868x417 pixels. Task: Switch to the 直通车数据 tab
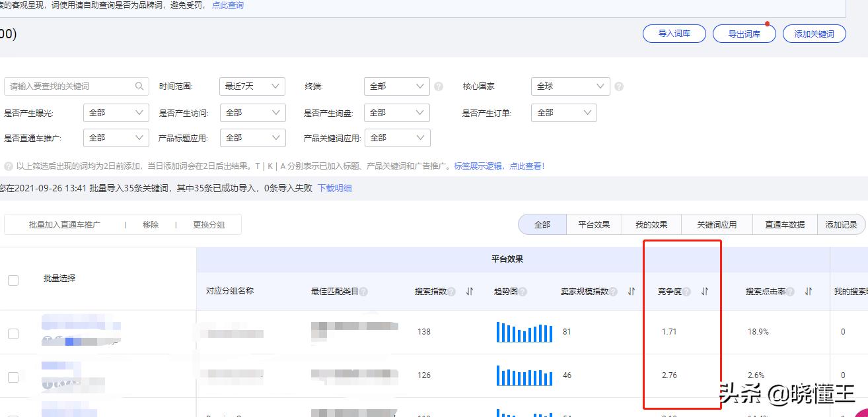click(x=784, y=224)
